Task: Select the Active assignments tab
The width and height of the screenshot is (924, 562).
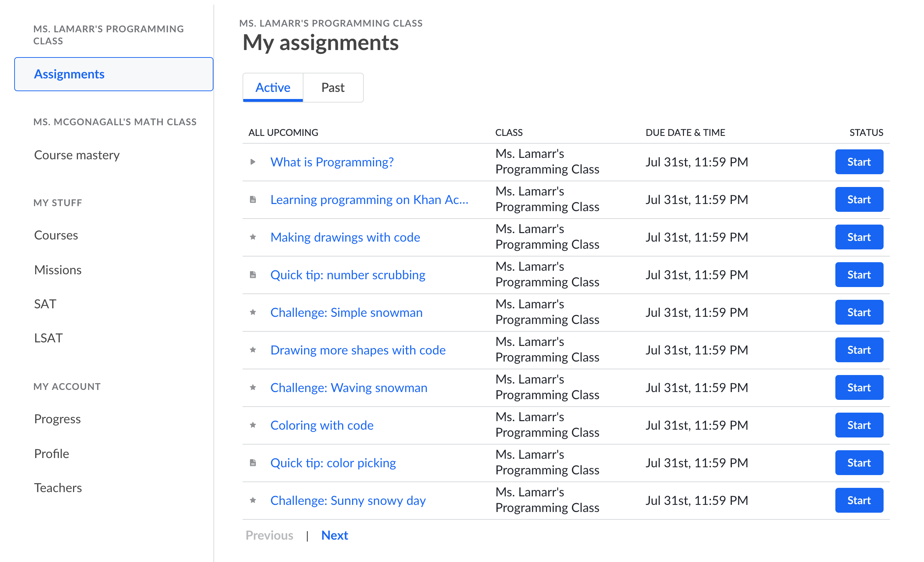Action: click(273, 87)
